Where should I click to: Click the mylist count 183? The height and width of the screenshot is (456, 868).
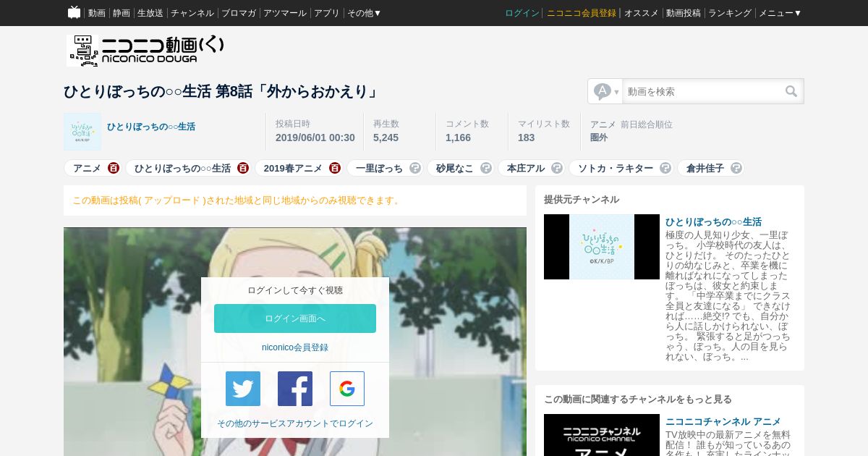tap(527, 138)
